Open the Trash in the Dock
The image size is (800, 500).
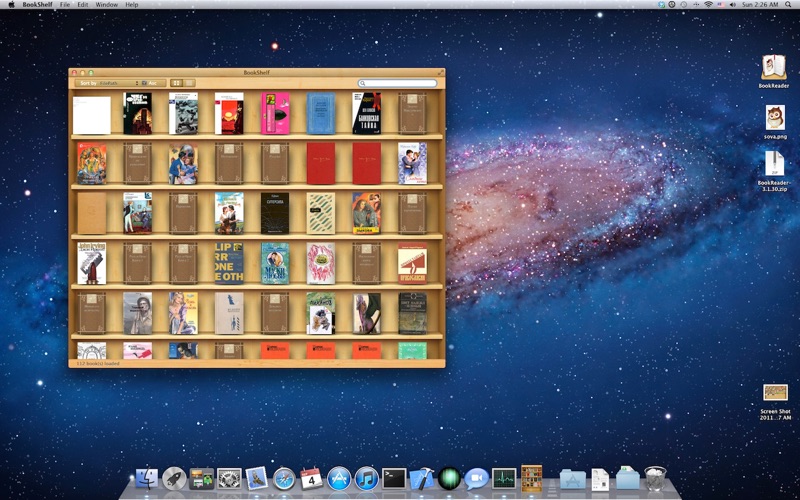655,479
